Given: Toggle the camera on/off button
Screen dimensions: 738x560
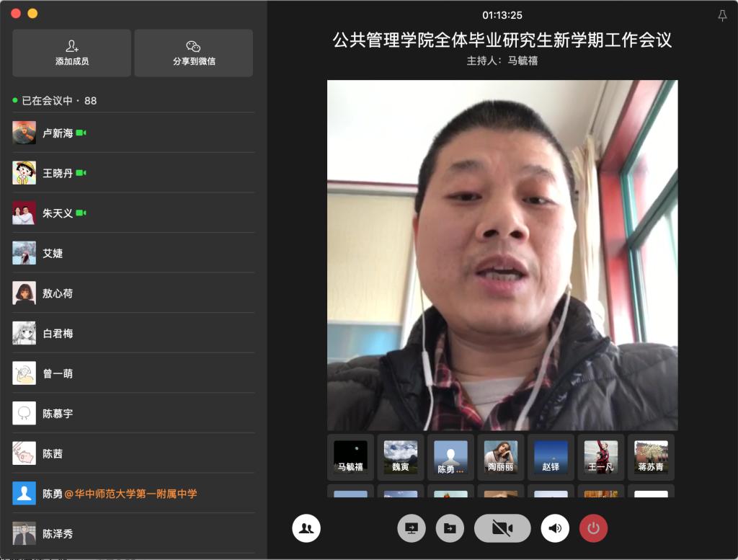Looking at the screenshot, I should point(502,528).
